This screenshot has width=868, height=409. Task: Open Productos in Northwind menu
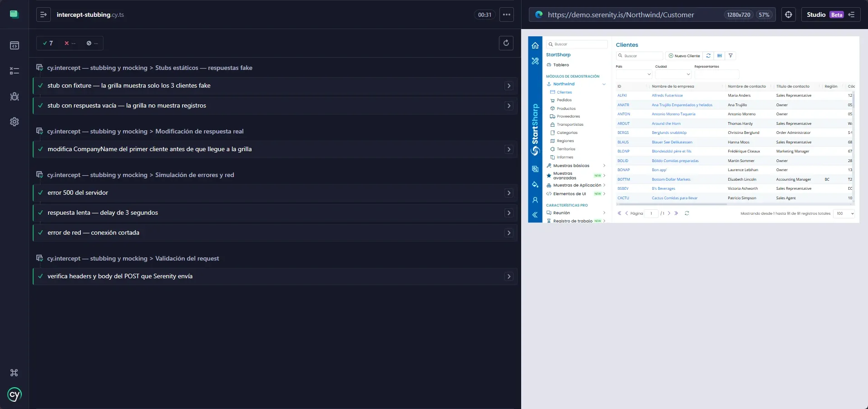[566, 108]
